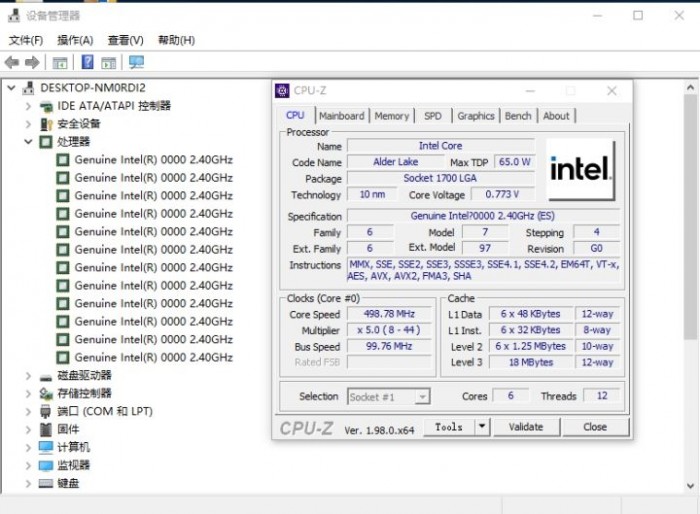
Task: Click the Validate button
Action: pos(526,427)
